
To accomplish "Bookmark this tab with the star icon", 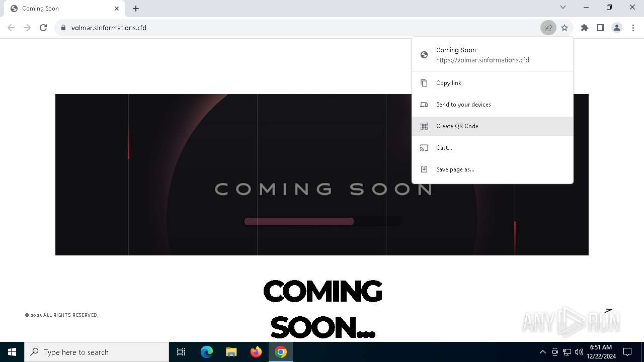I will click(565, 28).
